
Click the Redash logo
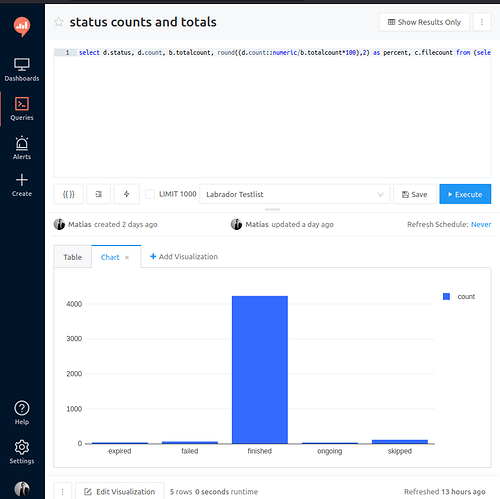(22, 27)
